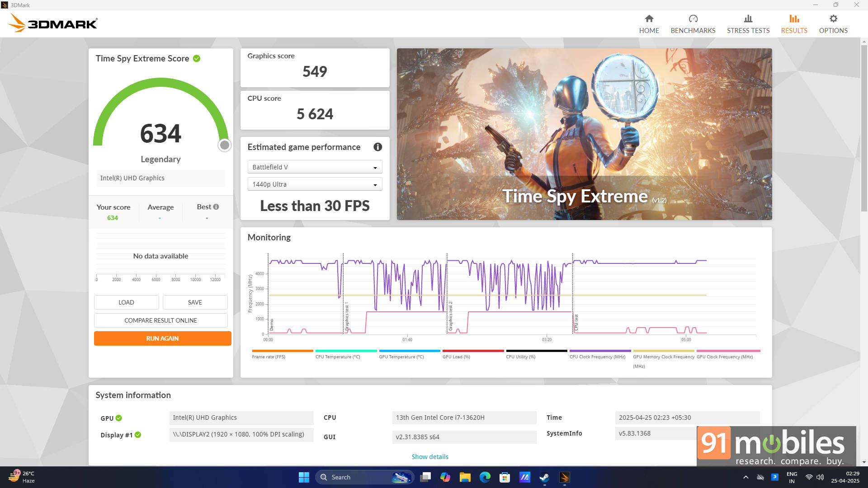Toggle GPU Temperature legend series

click(409, 354)
